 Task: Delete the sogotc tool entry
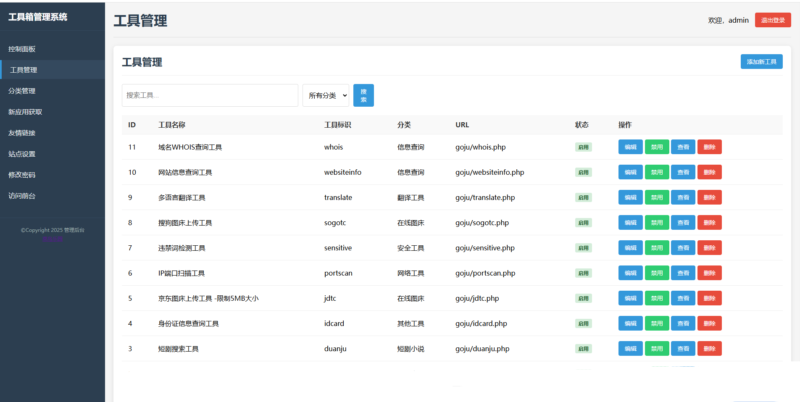coord(710,222)
